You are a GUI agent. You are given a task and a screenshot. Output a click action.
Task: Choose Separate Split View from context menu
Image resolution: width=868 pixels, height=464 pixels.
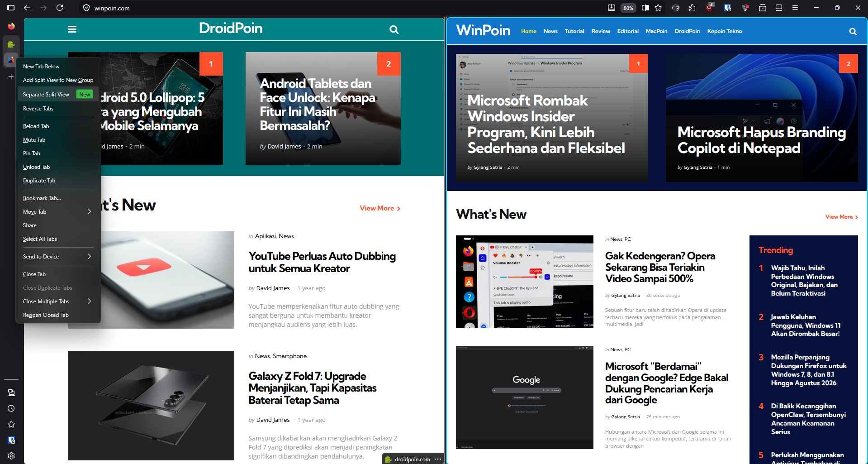46,95
